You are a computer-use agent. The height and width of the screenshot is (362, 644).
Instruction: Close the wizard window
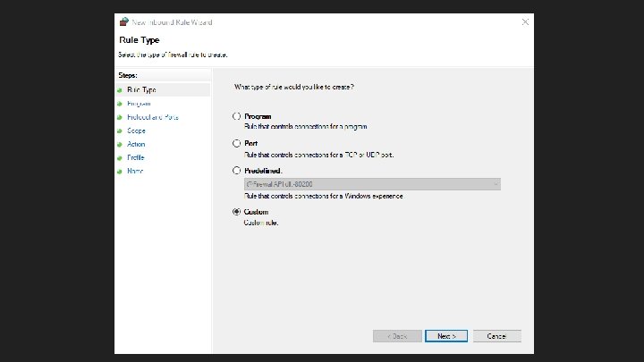click(525, 21)
